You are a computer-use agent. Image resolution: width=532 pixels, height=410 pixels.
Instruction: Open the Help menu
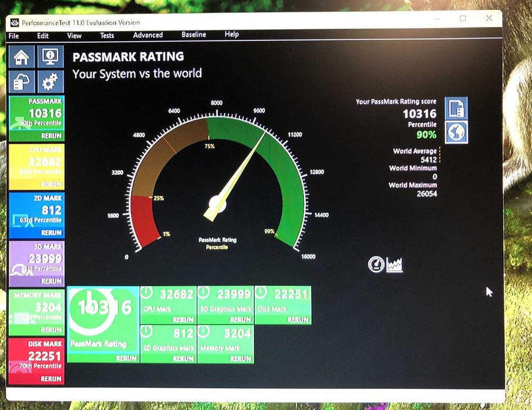pyautogui.click(x=232, y=34)
